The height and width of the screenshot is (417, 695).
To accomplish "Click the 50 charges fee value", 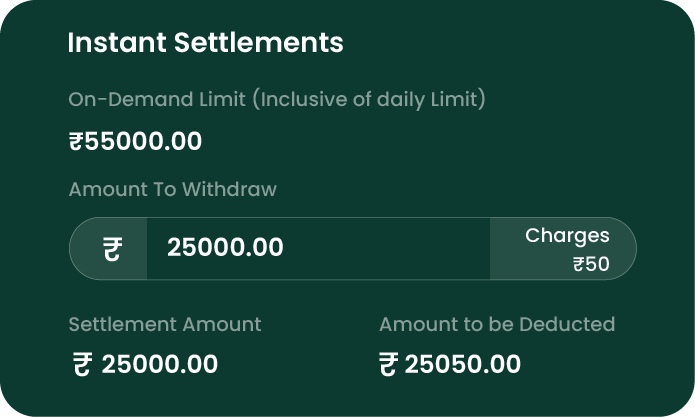I will (x=597, y=265).
